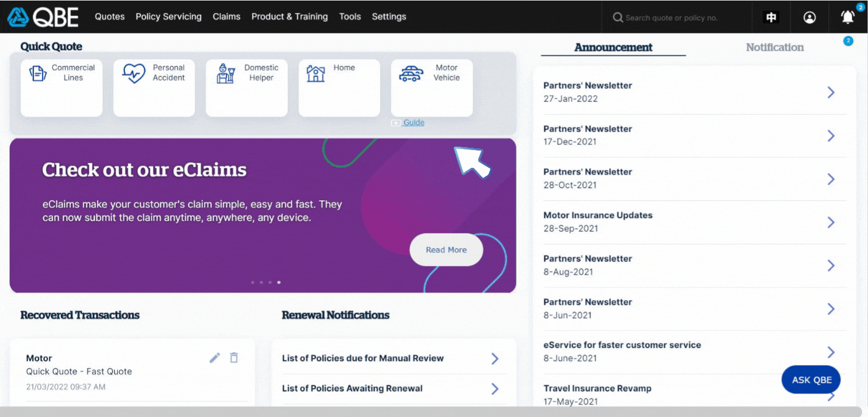Expand eService for faster customer service chevron
The width and height of the screenshot is (868, 417).
831,352
